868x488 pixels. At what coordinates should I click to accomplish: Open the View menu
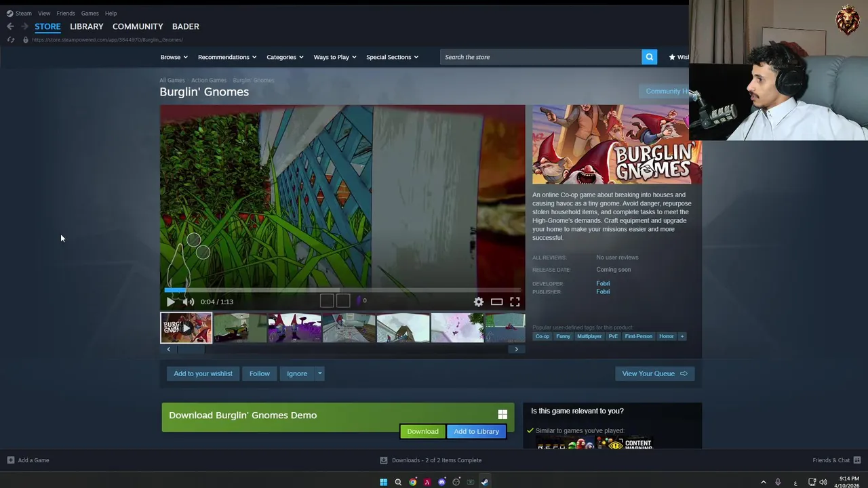coord(44,13)
